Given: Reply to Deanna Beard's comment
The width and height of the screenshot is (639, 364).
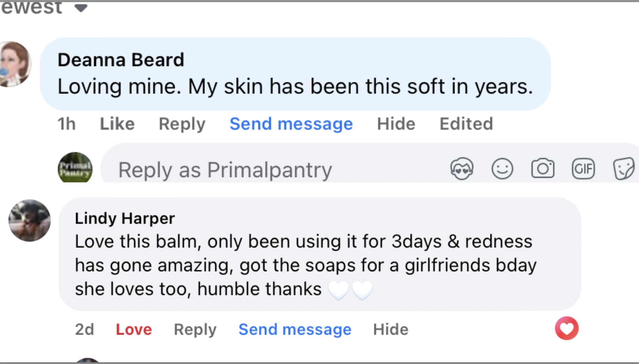Looking at the screenshot, I should (x=182, y=124).
